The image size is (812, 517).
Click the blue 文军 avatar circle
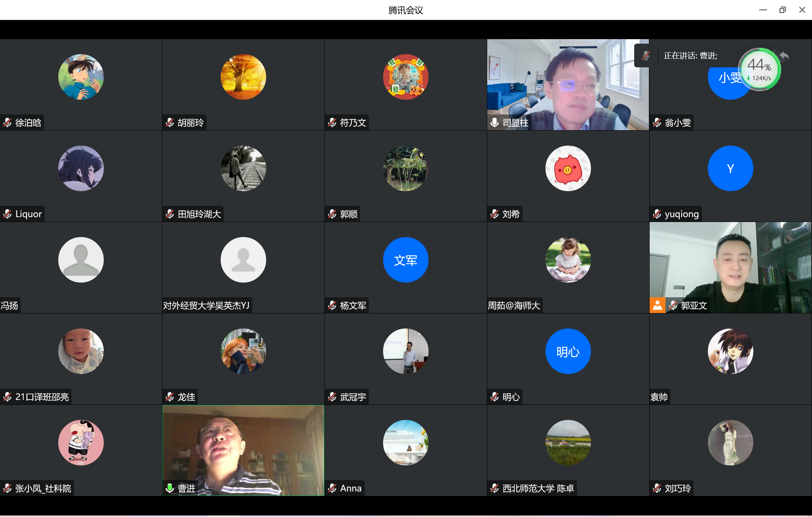click(406, 260)
